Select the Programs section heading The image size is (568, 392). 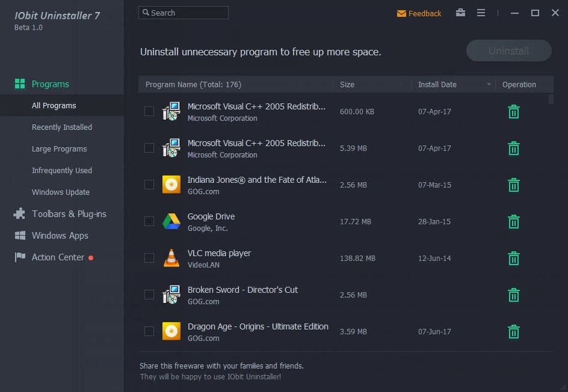point(50,84)
